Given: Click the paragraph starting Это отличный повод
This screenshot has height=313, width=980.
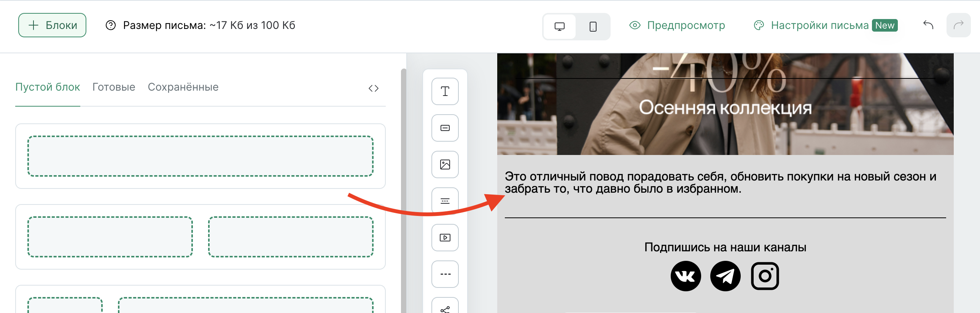Looking at the screenshot, I should pyautogui.click(x=720, y=182).
